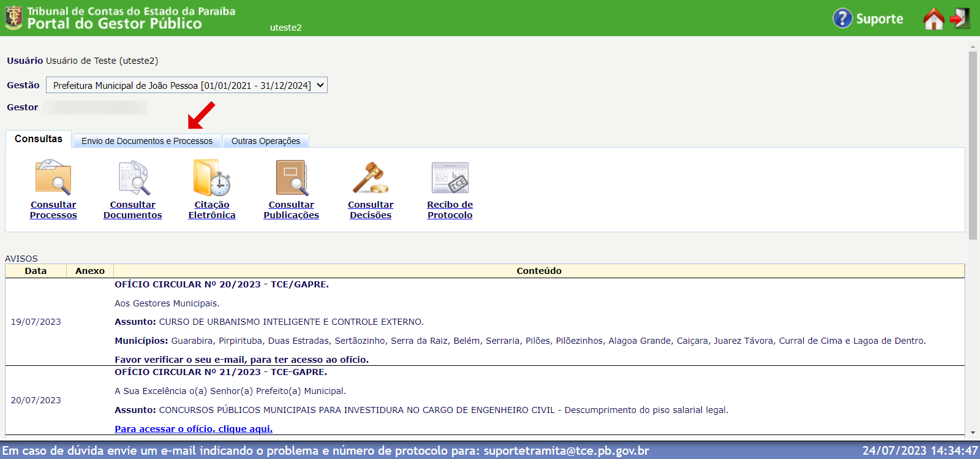
Task: Open the Consultar Publicações book icon
Action: 292,178
